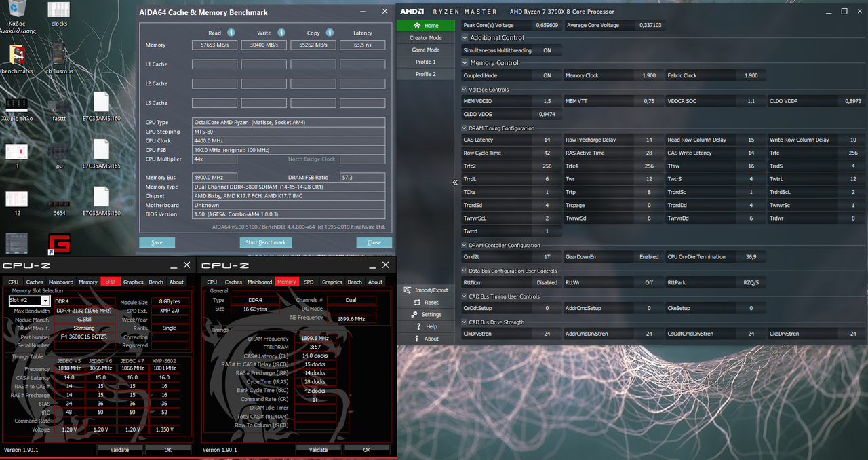The image size is (868, 460).
Task: Open About in Ryzen Master sidebar
Action: click(x=425, y=339)
